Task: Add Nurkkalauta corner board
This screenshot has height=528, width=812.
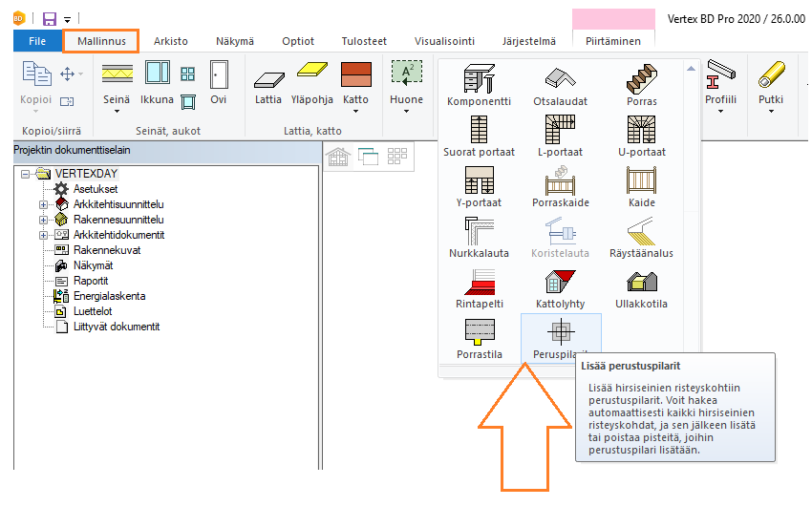Action: [479, 237]
